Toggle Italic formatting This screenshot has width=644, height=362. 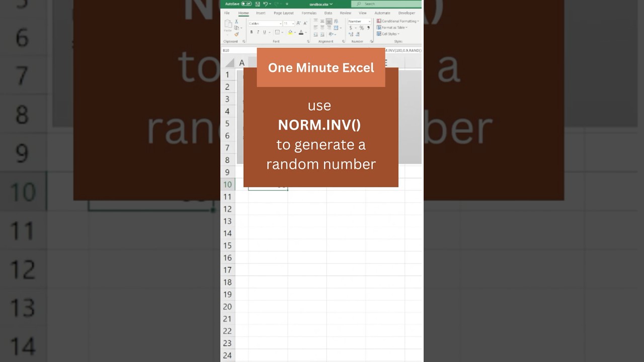point(258,32)
